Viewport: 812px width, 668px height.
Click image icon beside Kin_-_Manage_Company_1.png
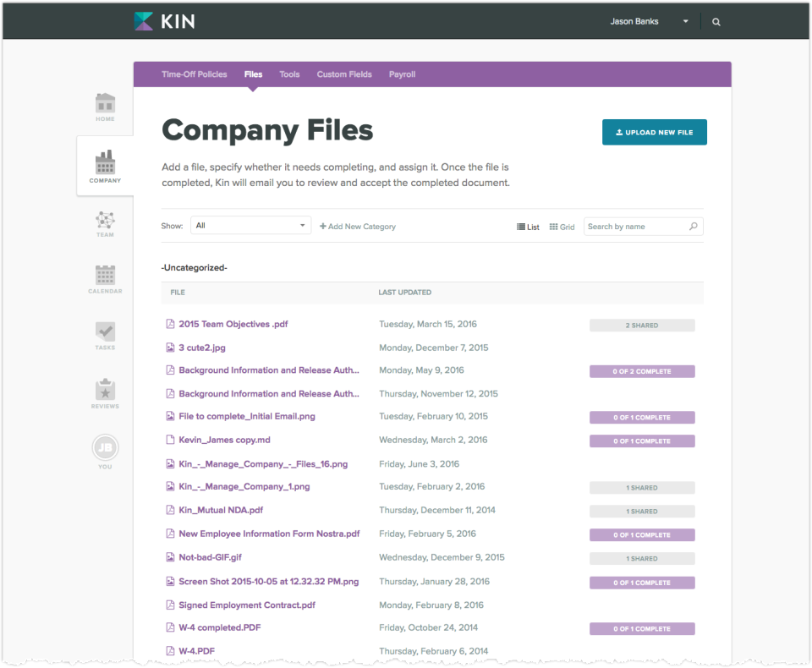[170, 486]
